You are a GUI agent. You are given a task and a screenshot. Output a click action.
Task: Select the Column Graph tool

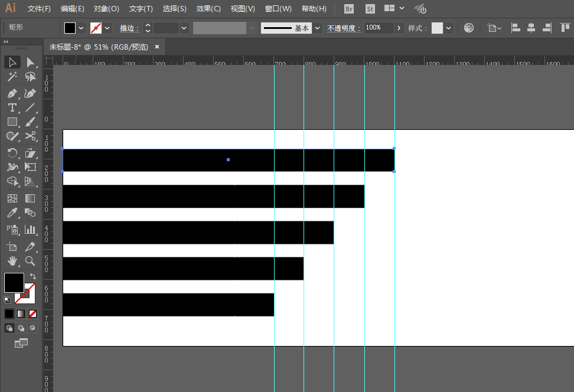tap(30, 230)
